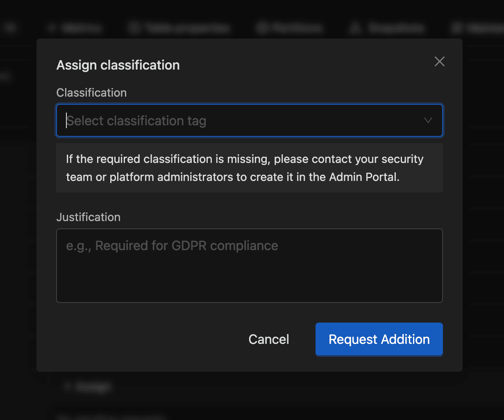Image resolution: width=504 pixels, height=420 pixels.
Task: Click the 'Assign classification' dialog title
Action: pyautogui.click(x=118, y=65)
